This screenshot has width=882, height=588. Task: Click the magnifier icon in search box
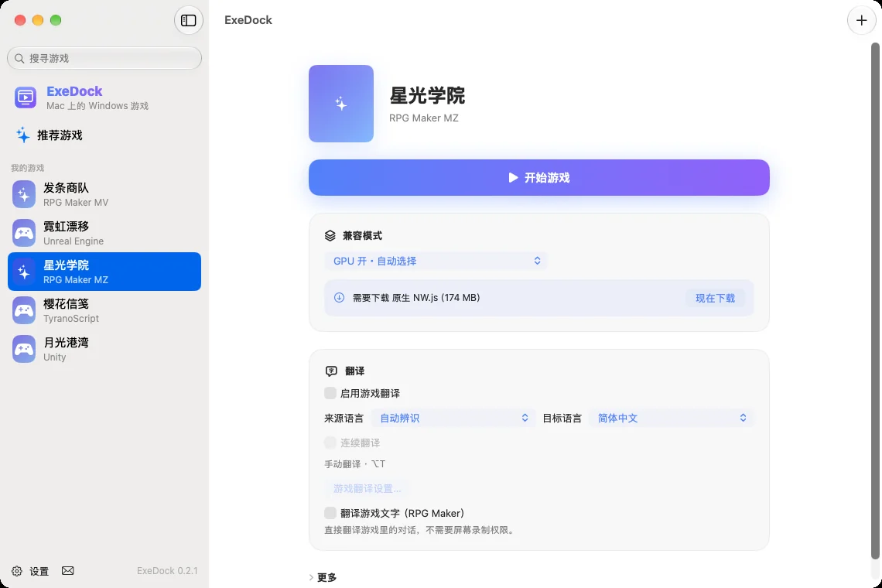(19, 59)
